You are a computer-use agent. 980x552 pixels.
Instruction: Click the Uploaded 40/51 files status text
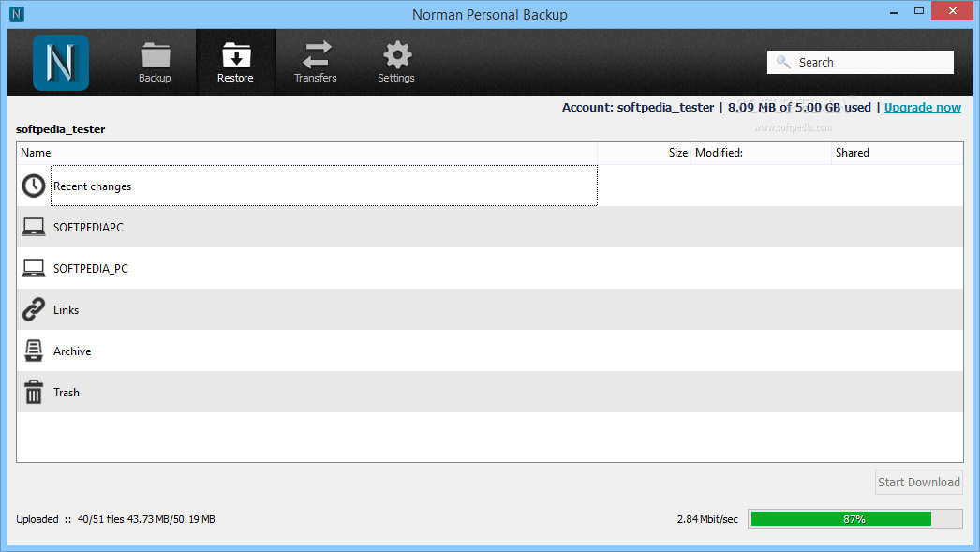115,519
